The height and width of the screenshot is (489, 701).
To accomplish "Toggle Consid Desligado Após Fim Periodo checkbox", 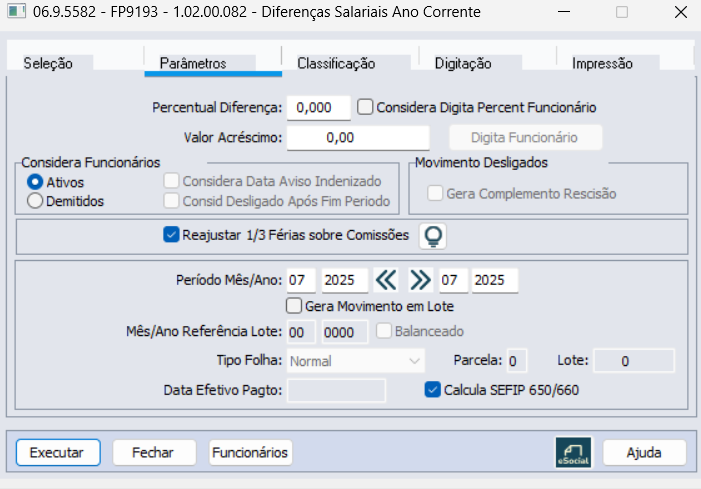I will [x=171, y=201].
